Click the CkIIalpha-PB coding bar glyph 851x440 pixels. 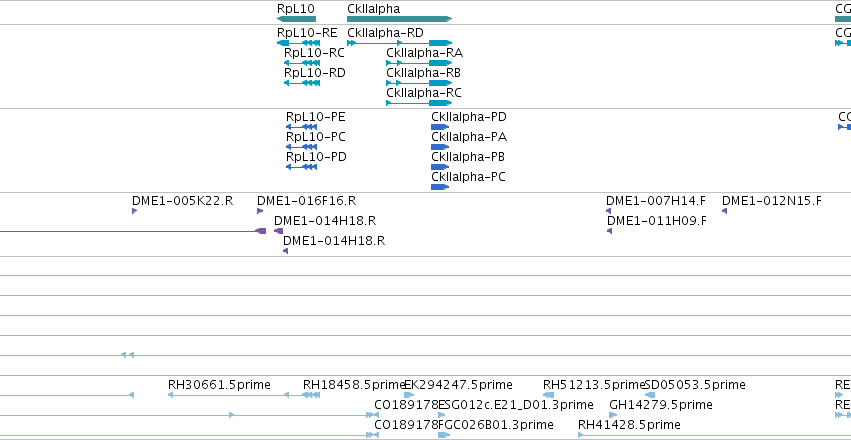tap(440, 167)
